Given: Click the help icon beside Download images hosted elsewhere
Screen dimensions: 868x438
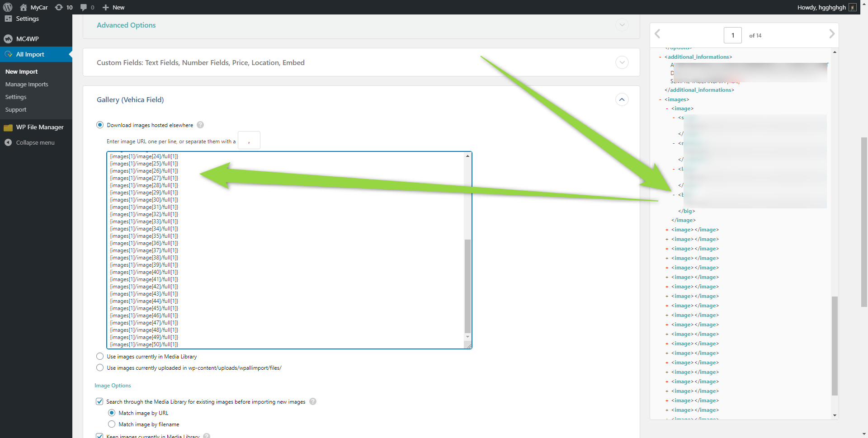Looking at the screenshot, I should click(200, 125).
